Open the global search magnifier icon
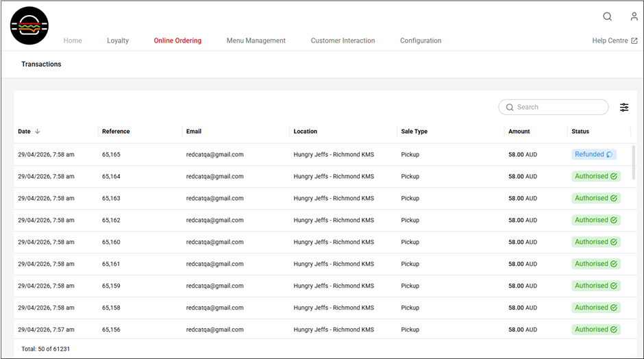This screenshot has height=359, width=644. pyautogui.click(x=607, y=16)
